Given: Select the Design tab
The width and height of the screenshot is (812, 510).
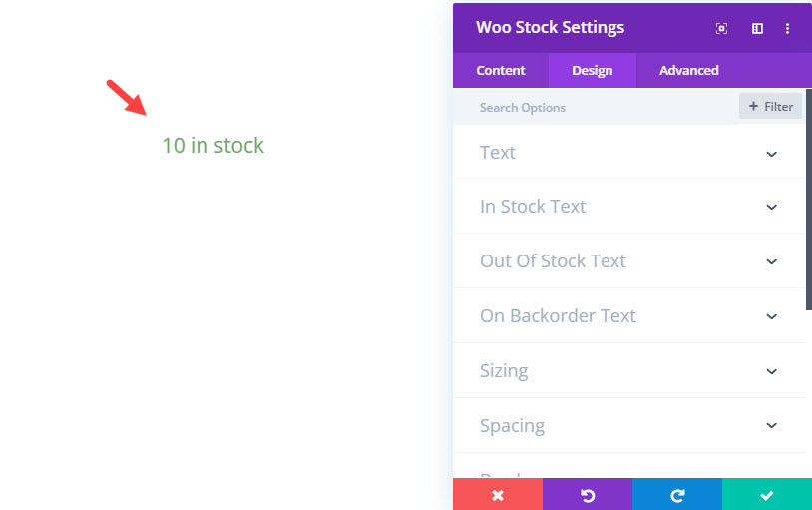Looking at the screenshot, I should click(x=593, y=70).
